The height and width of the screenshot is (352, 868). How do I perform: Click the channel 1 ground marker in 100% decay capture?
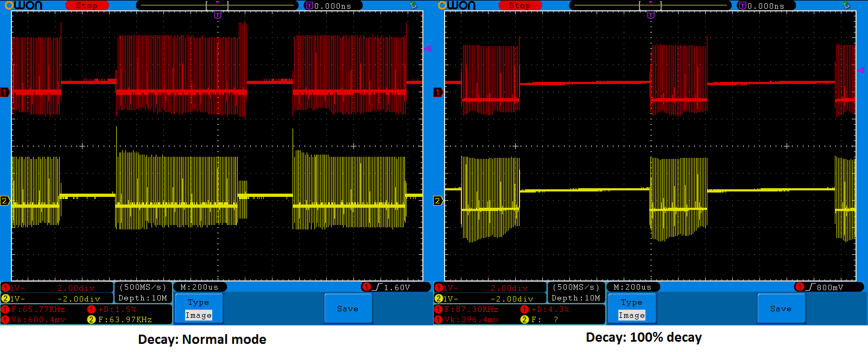pos(438,93)
